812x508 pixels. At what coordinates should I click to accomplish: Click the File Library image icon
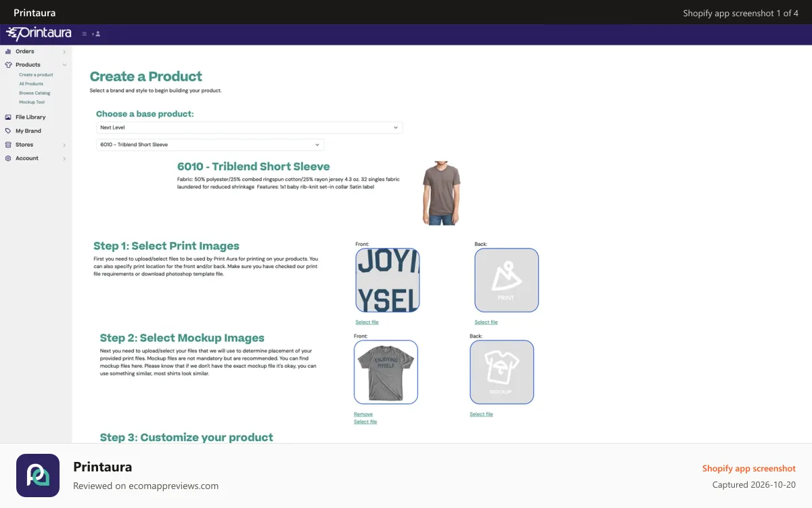pyautogui.click(x=8, y=117)
